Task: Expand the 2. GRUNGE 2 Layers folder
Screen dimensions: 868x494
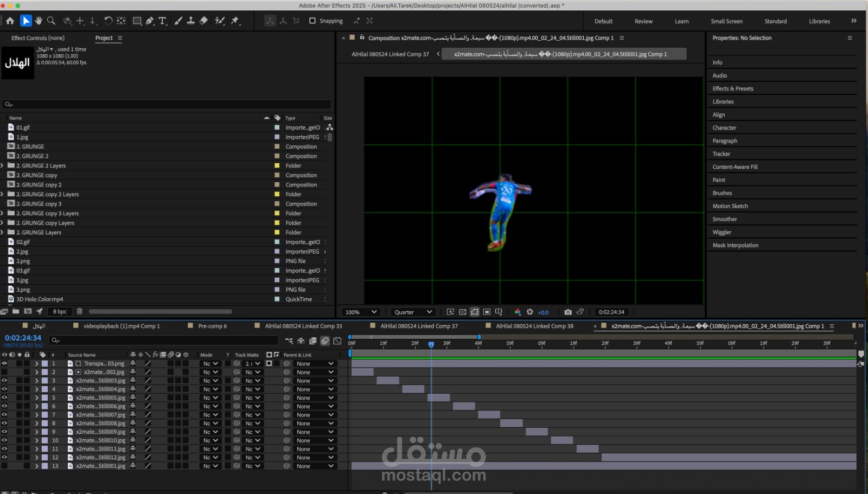Action: 3,165
